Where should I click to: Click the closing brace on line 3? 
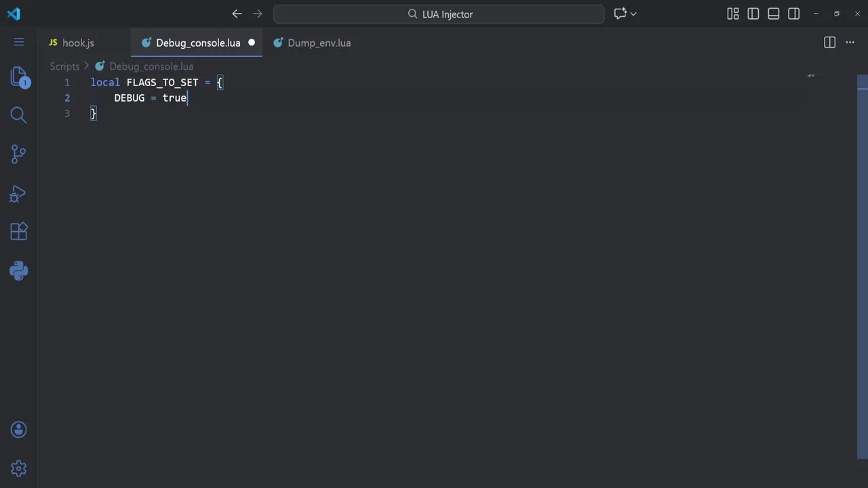(x=94, y=113)
